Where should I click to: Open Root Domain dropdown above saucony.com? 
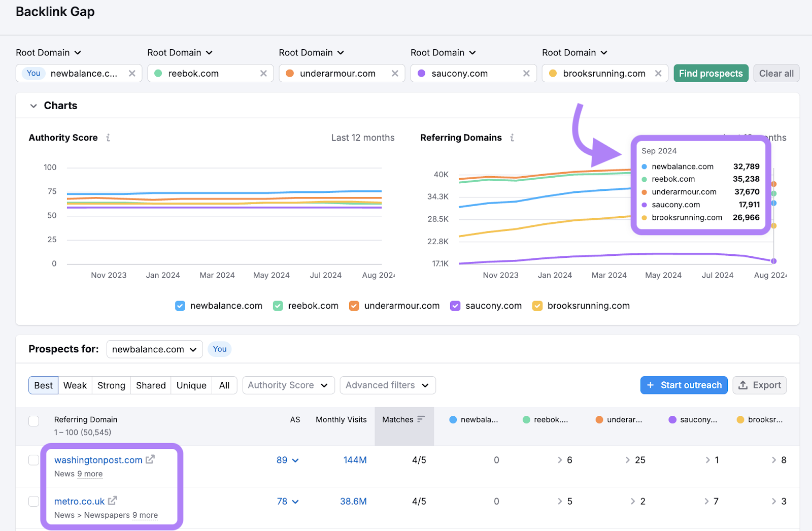click(443, 53)
